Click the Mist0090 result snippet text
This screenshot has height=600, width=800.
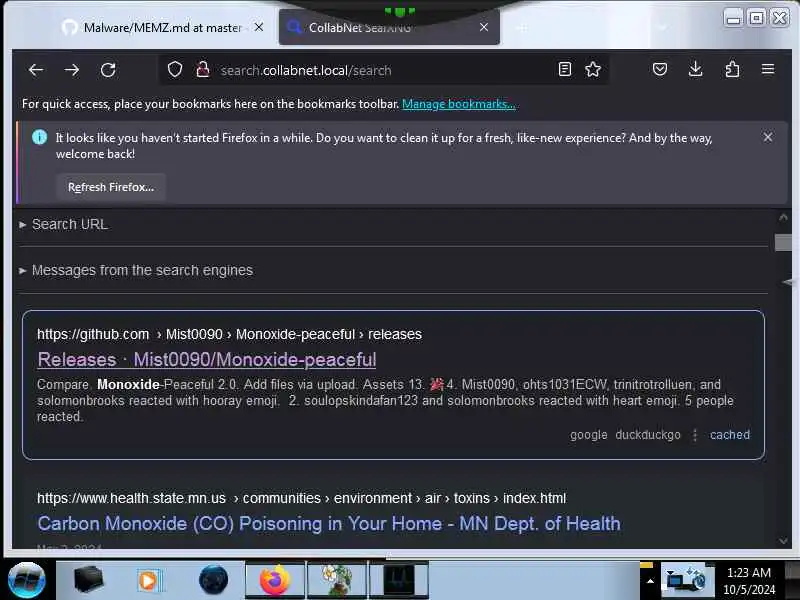pyautogui.click(x=385, y=401)
